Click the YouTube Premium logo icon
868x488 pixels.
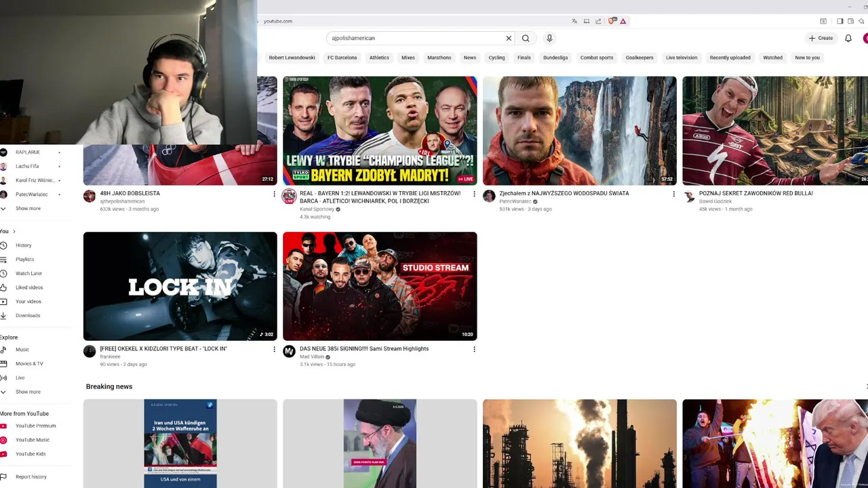[3, 426]
